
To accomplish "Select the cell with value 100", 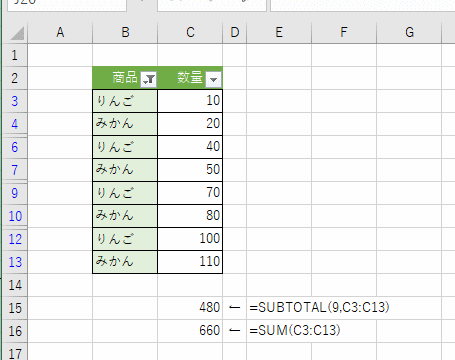I will pos(190,239).
